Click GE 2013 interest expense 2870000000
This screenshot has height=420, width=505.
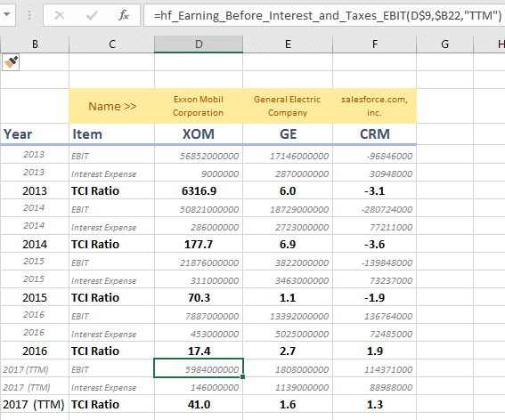288,174
